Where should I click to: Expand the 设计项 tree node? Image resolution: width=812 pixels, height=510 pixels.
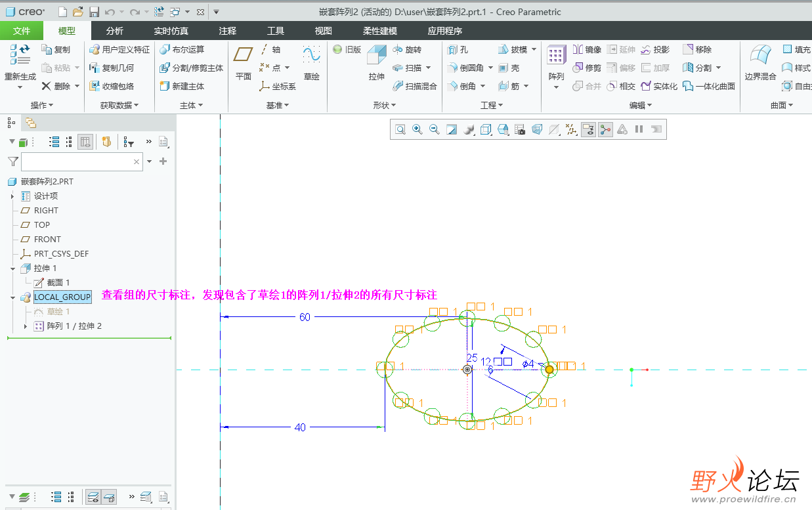pos(12,196)
